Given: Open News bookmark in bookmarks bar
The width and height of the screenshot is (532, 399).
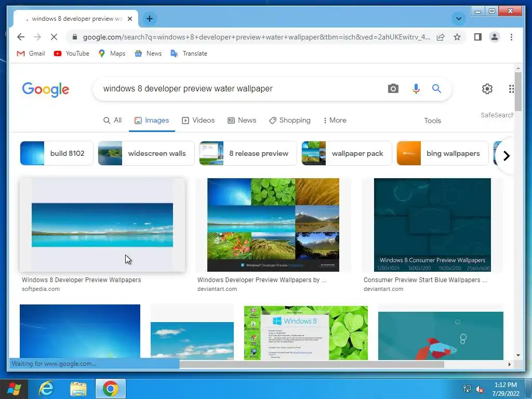Looking at the screenshot, I should [x=148, y=54].
